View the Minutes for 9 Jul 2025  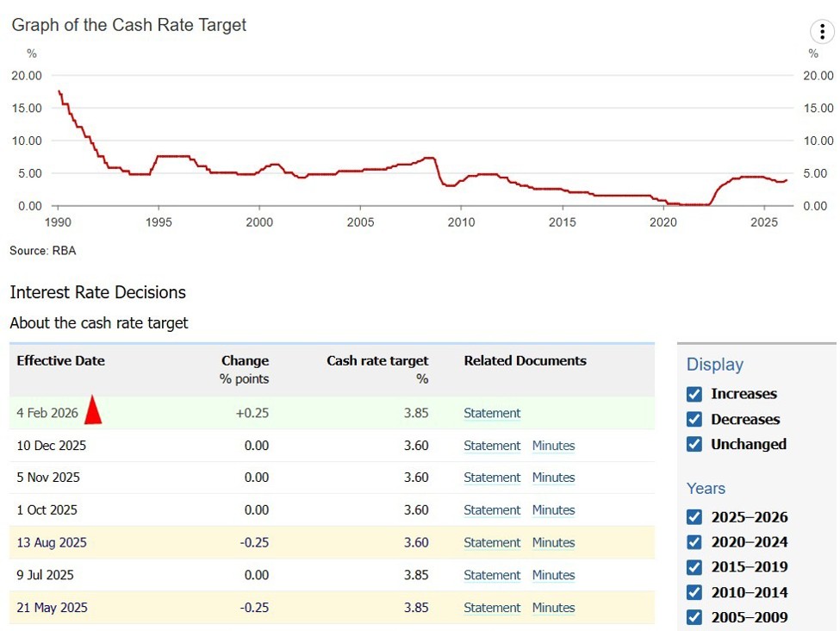pyautogui.click(x=553, y=575)
